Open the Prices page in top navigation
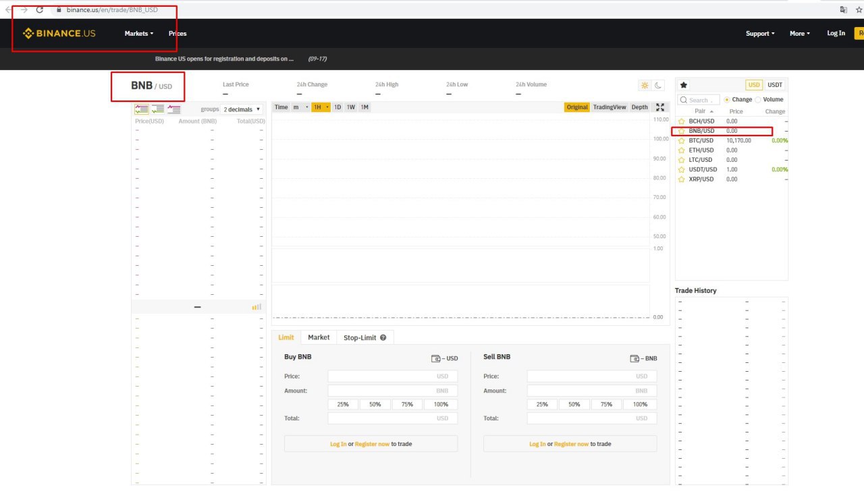Image resolution: width=864 pixels, height=504 pixels. pos(178,34)
